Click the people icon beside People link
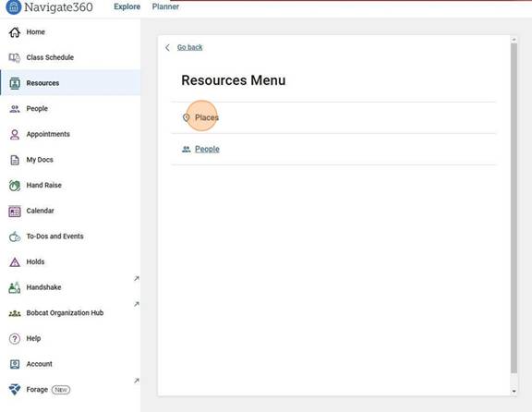 (187, 150)
